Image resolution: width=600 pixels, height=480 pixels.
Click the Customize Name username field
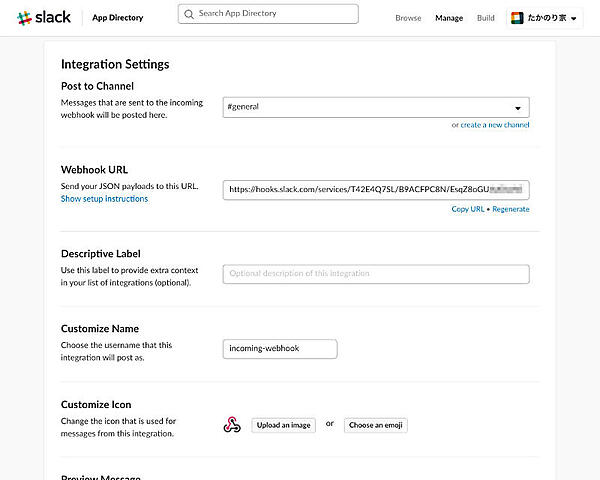pos(280,349)
